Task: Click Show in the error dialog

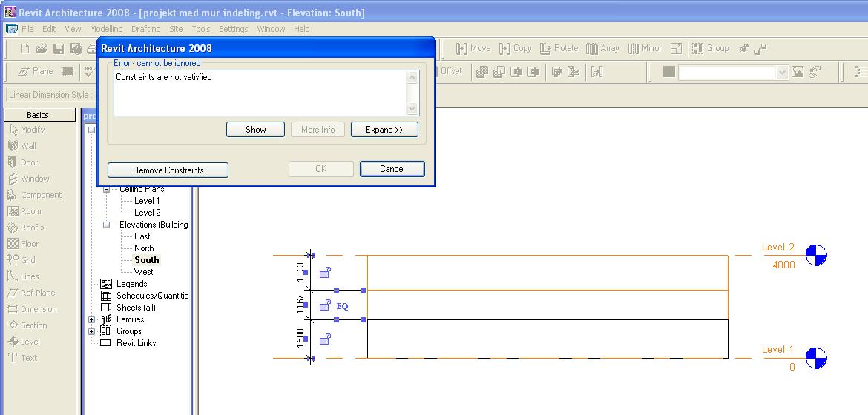Action: pos(256,130)
